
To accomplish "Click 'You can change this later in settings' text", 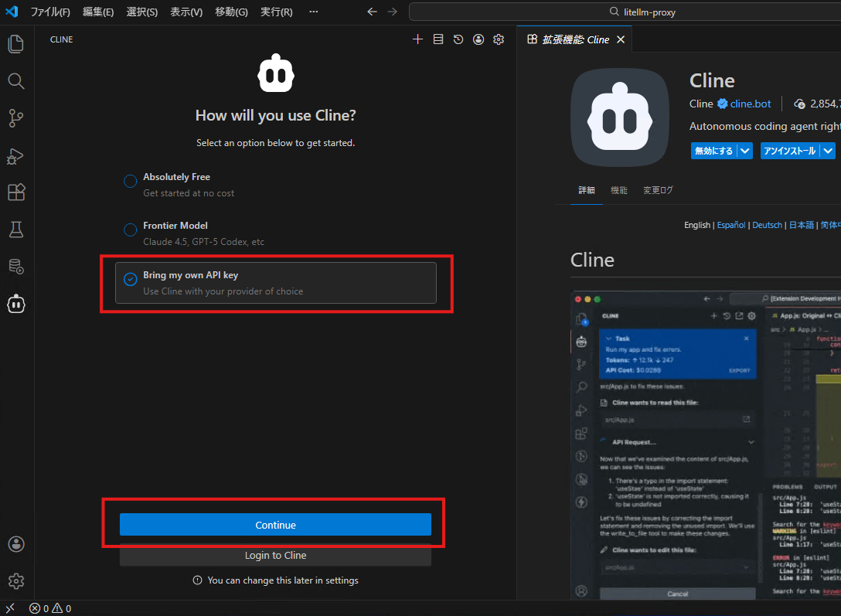I will click(283, 580).
